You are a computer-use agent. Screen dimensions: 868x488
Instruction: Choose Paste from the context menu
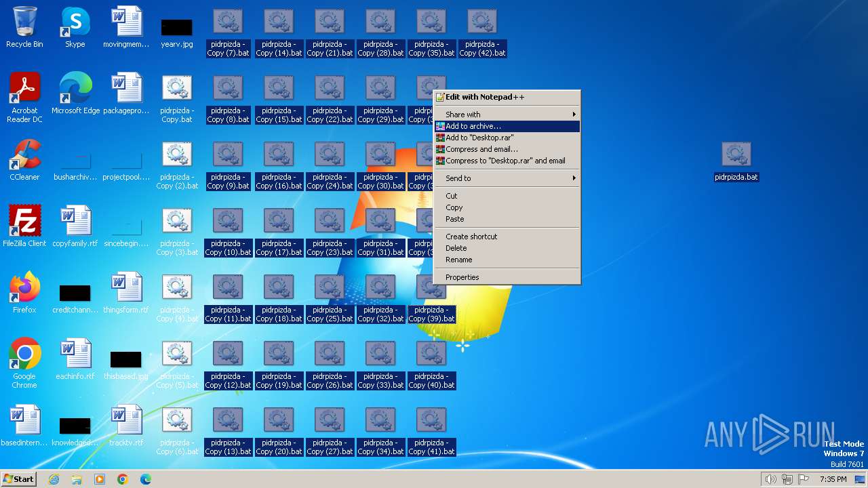tap(507, 219)
